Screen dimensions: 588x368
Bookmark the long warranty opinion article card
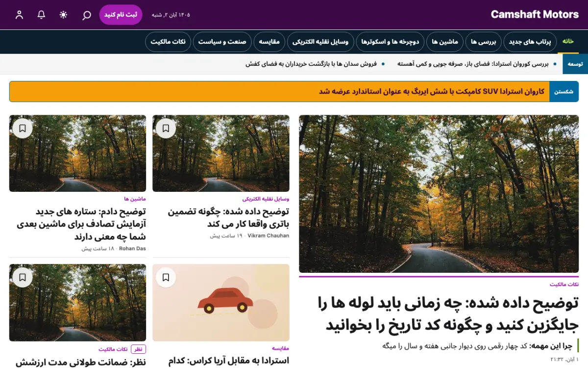23,278
